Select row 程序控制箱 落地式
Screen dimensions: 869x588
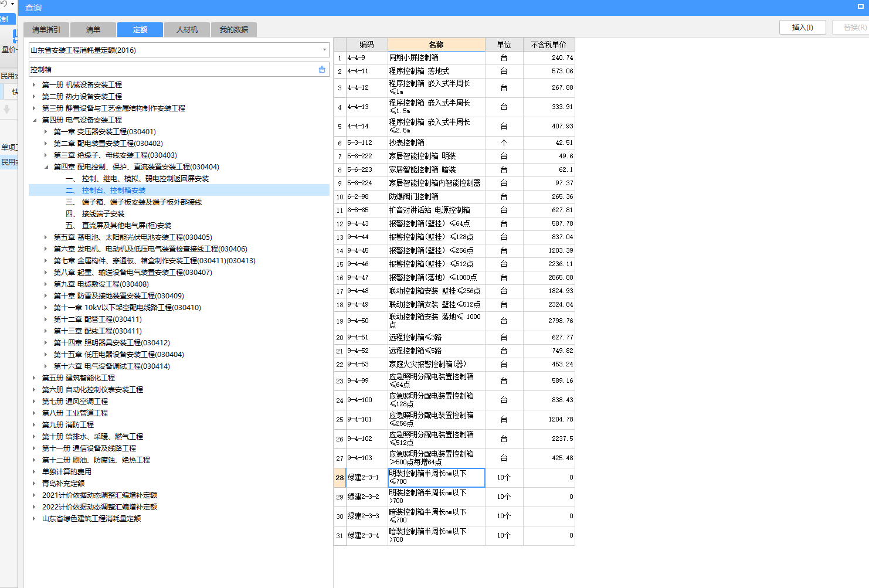[x=436, y=71]
